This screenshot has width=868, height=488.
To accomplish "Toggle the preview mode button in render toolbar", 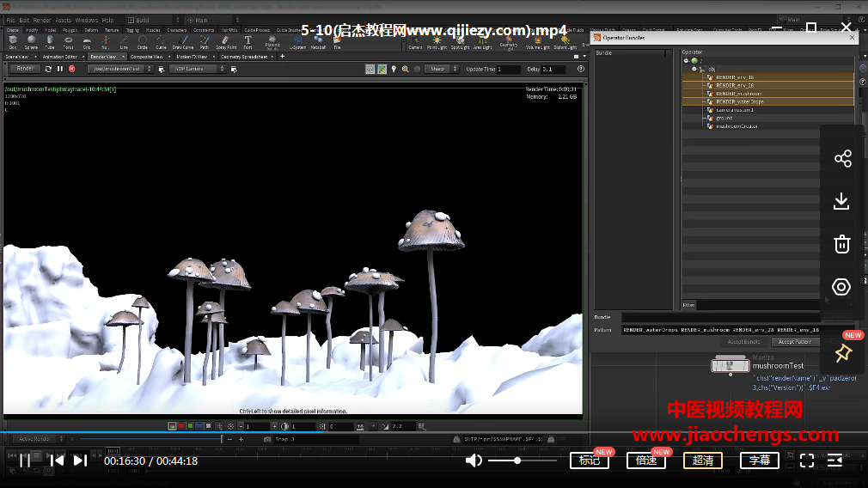I will click(x=370, y=69).
